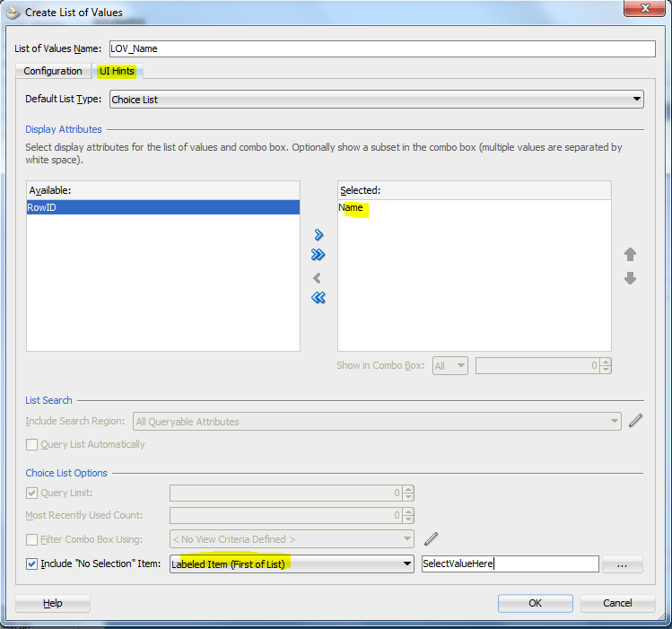Click the dialog's coffee-cup title icon
Screen dimensions: 672x629
(13, 13)
